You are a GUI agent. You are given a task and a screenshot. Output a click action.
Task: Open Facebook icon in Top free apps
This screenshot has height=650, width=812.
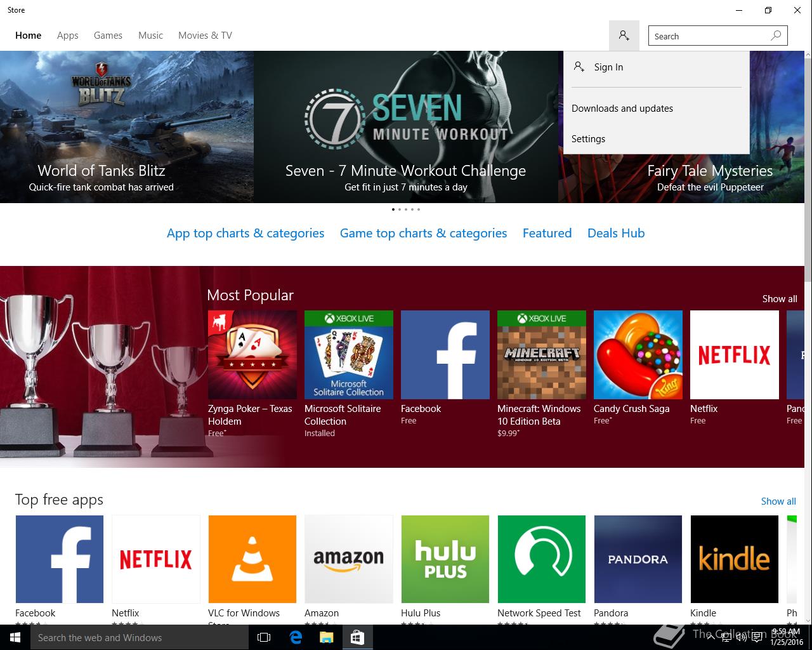pos(60,559)
